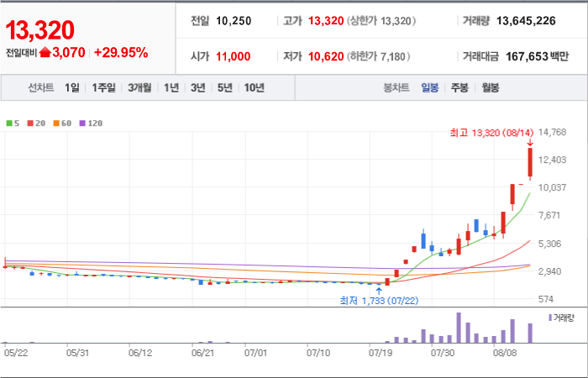The image size is (588, 378).
Task: Click the 시가 value 11,000
Action: point(234,56)
